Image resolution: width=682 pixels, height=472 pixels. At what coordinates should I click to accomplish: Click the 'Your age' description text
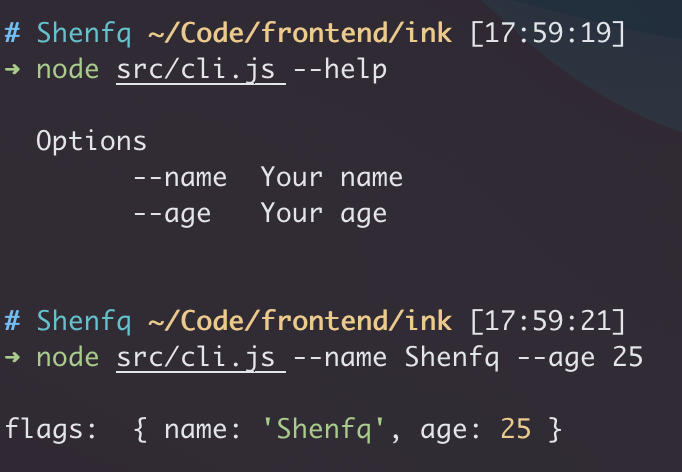(x=323, y=213)
